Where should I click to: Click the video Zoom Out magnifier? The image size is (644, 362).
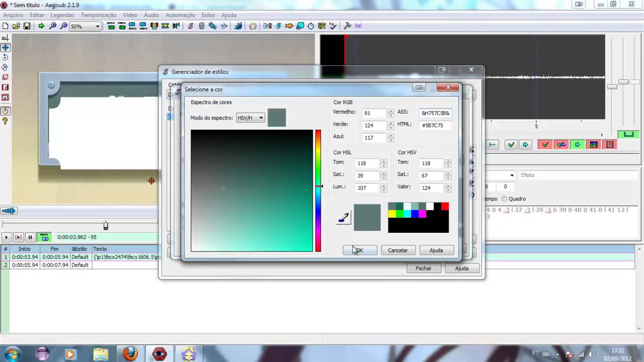tap(64, 26)
